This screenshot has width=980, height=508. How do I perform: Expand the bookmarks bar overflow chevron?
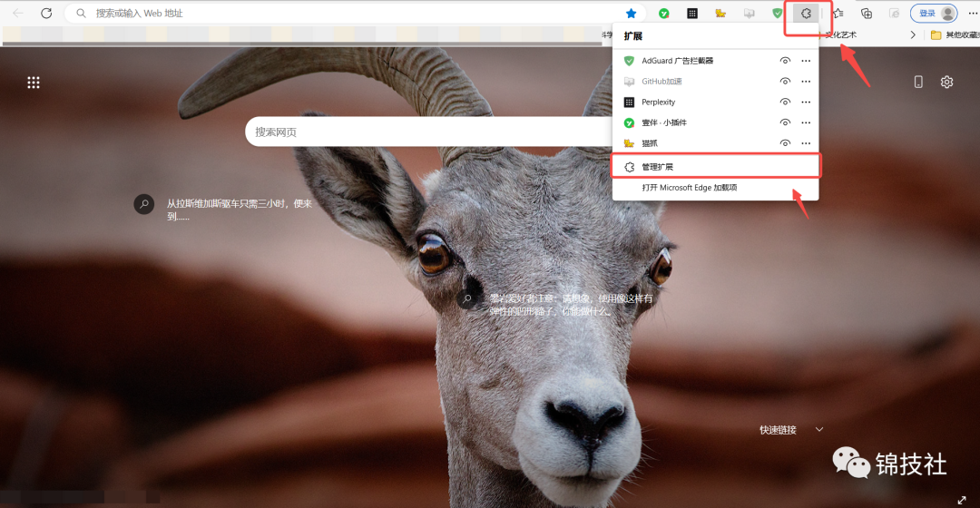[x=914, y=35]
